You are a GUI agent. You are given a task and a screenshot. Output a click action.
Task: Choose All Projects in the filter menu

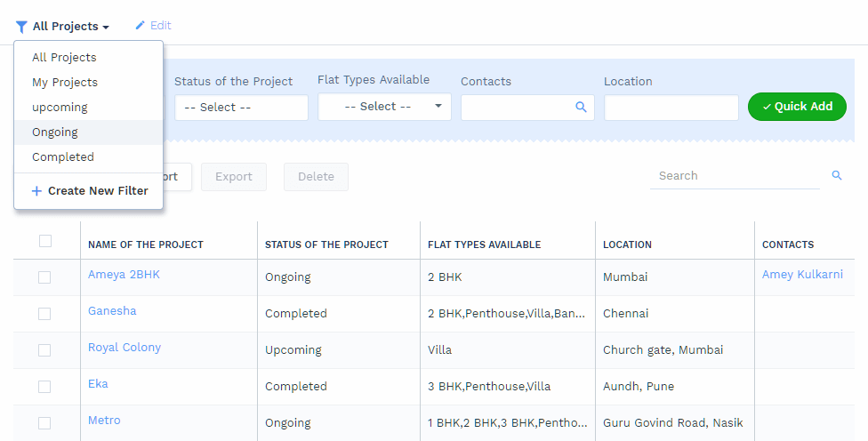[x=89, y=58]
